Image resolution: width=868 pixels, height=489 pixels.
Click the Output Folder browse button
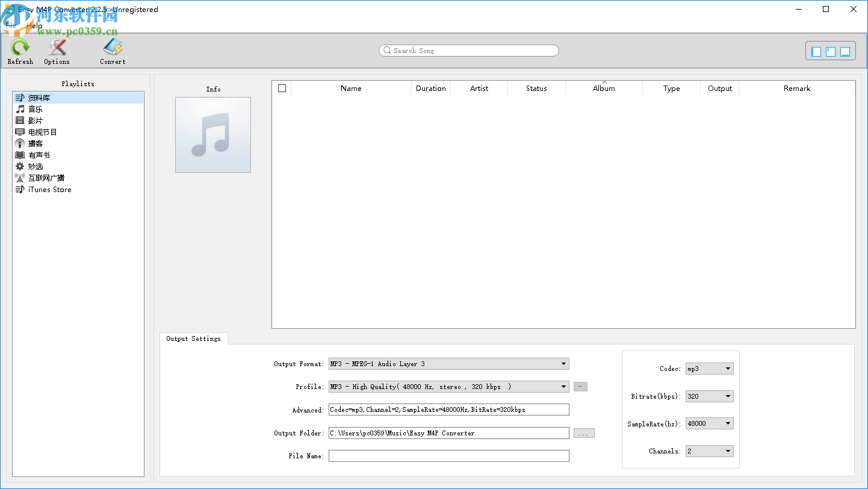pyautogui.click(x=583, y=433)
